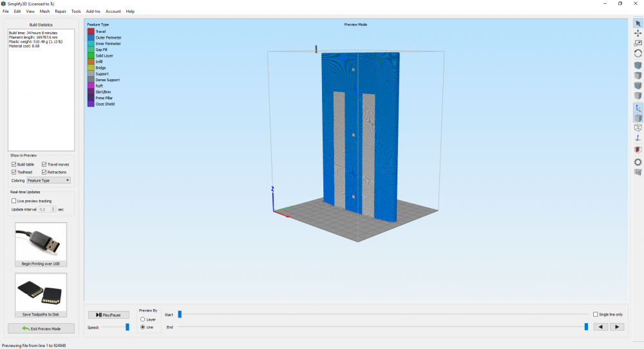
Task: Step preview backward with left arrow button
Action: click(x=600, y=327)
